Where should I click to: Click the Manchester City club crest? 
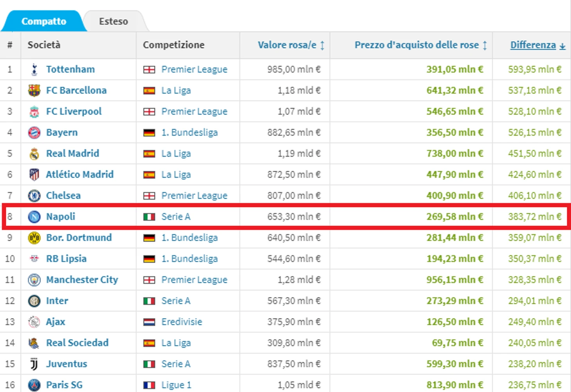[34, 280]
